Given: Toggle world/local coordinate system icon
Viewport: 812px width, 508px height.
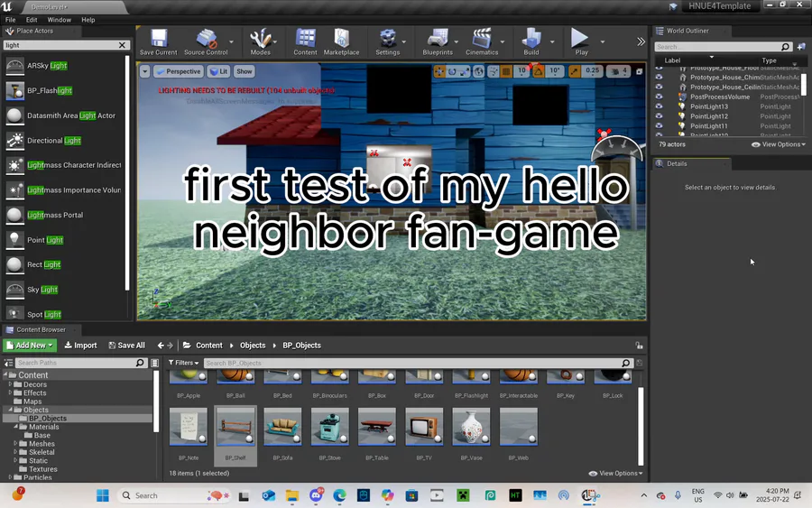Looking at the screenshot, I should click(x=478, y=71).
